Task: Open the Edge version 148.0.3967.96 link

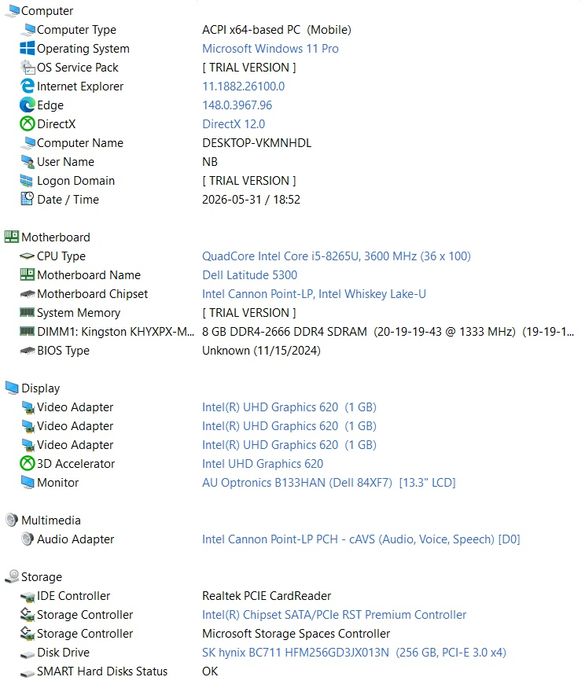Action: click(237, 105)
